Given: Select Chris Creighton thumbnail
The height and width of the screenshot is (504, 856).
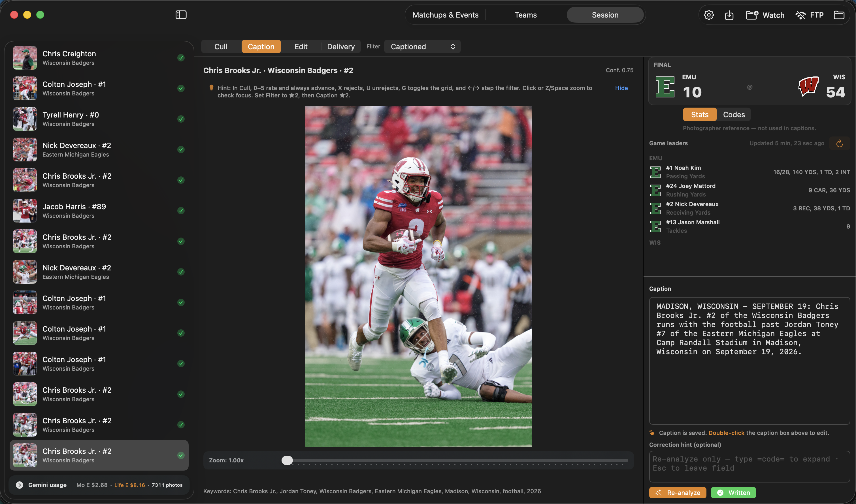Looking at the screenshot, I should (25, 58).
